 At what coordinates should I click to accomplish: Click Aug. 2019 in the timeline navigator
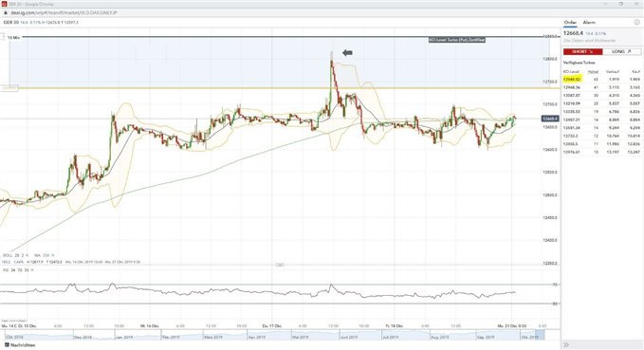point(439,338)
